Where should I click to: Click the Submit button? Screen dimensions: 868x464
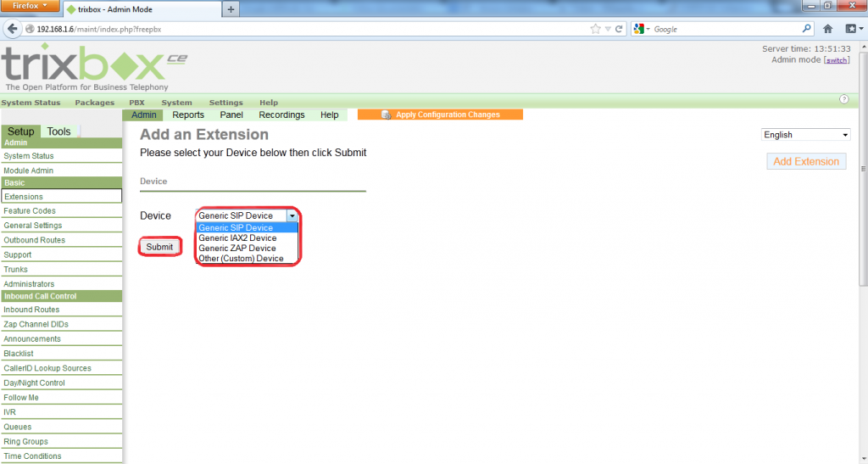(x=159, y=247)
